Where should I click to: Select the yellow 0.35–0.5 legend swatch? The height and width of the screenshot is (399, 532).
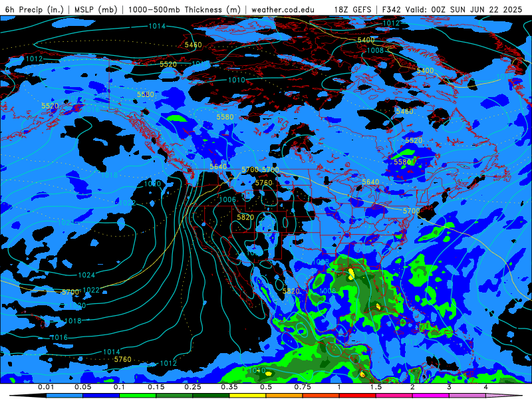pos(247,396)
